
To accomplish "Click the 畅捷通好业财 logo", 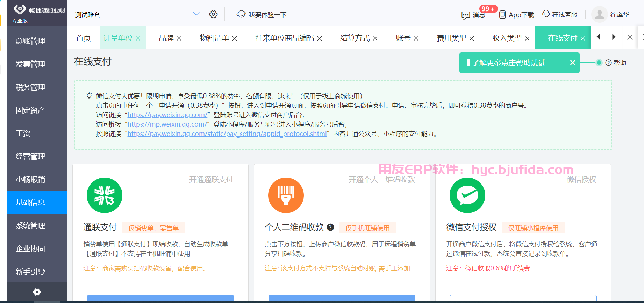I will [x=39, y=10].
